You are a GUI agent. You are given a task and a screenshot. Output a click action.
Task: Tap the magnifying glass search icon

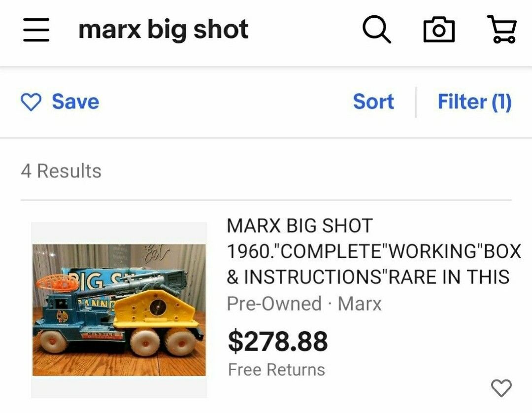[377, 30]
